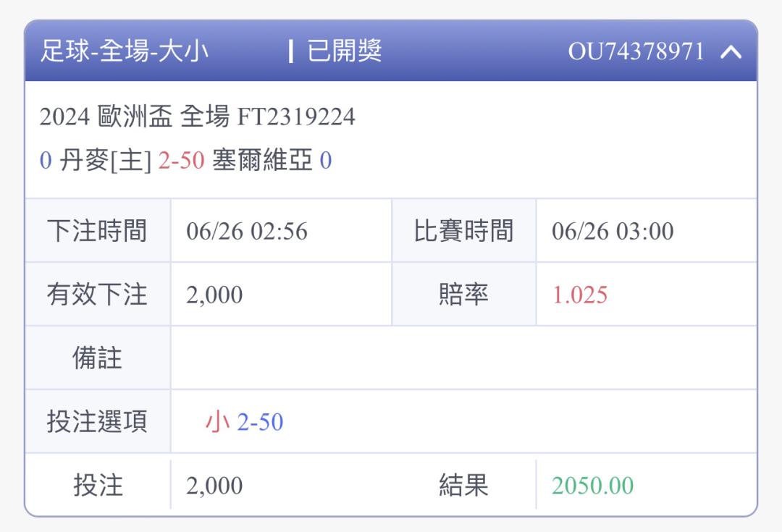Image resolution: width=782 pixels, height=532 pixels.
Task: Click the red odds value 1.025
Action: coord(580,295)
